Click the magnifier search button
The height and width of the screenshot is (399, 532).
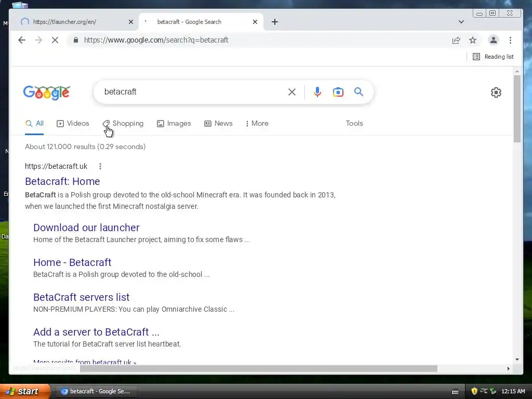(358, 91)
